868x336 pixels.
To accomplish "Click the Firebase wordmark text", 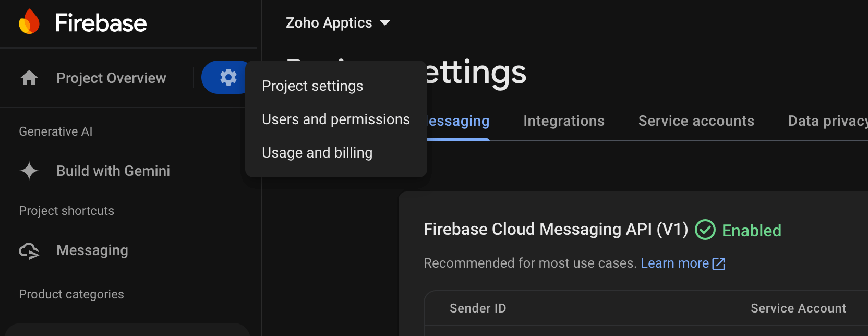I will click(101, 23).
